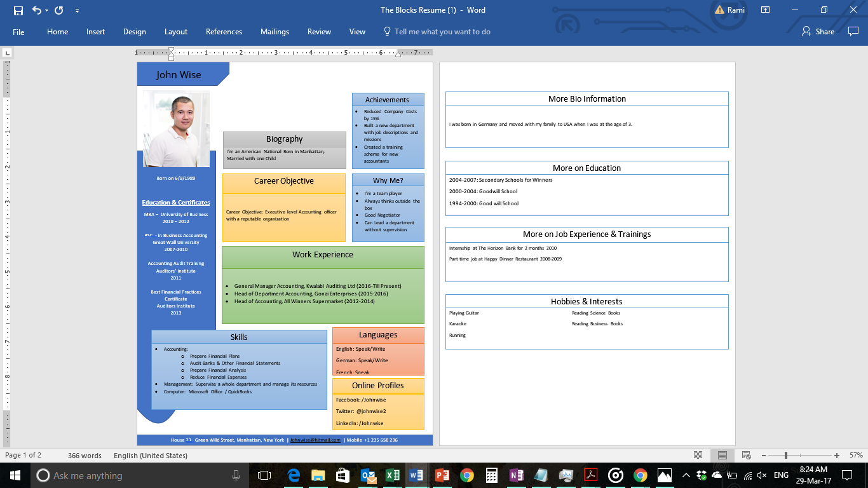This screenshot has height=488, width=868.
Task: Open Ribbon Display Options button
Action: point(765,10)
